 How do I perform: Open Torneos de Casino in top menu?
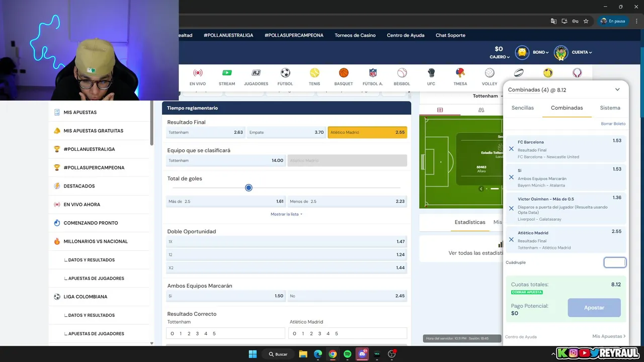[355, 35]
